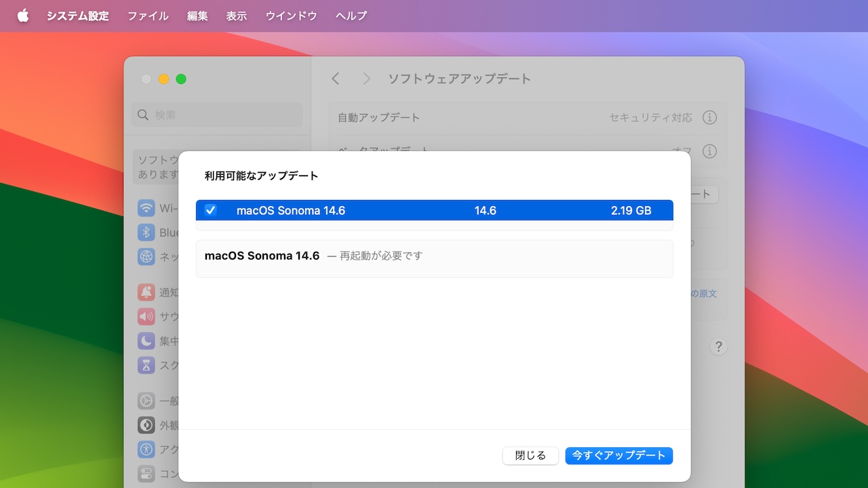Open the ヘルプ menu
The height and width of the screenshot is (488, 868).
(x=351, y=16)
